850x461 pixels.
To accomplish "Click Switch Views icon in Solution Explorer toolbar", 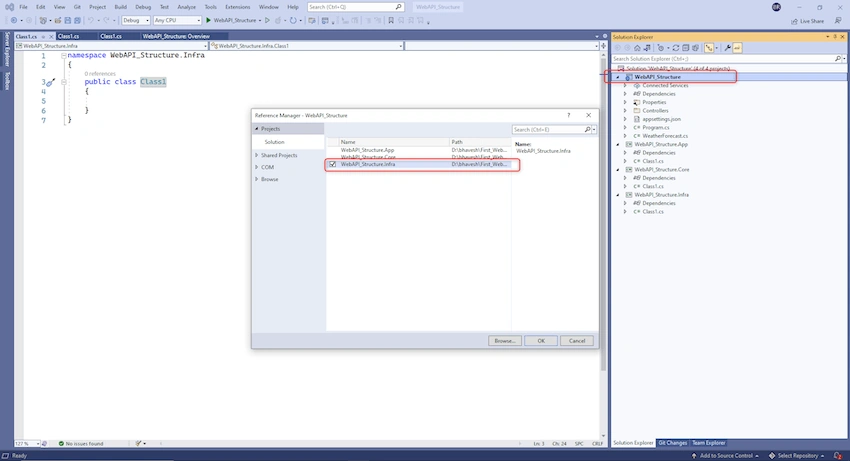I will click(647, 48).
